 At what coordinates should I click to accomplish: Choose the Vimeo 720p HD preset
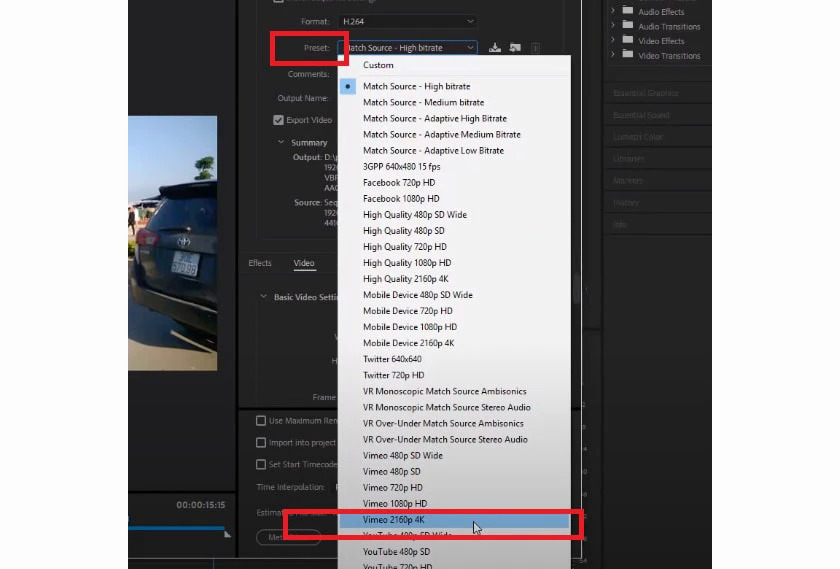tap(454, 488)
